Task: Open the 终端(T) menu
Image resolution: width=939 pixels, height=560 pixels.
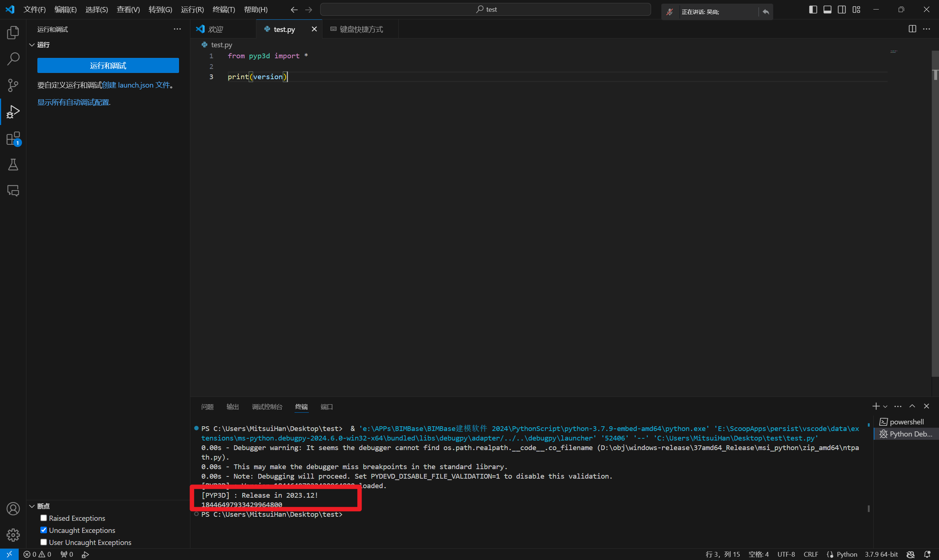Action: click(223, 10)
